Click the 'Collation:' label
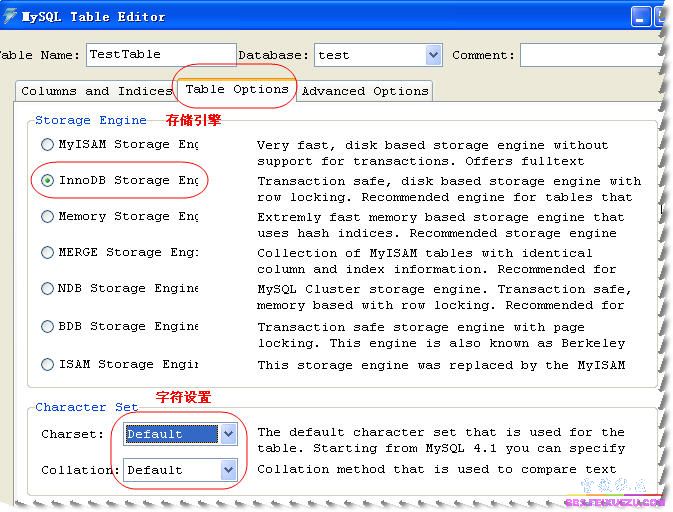673x512 pixels. pos(80,470)
